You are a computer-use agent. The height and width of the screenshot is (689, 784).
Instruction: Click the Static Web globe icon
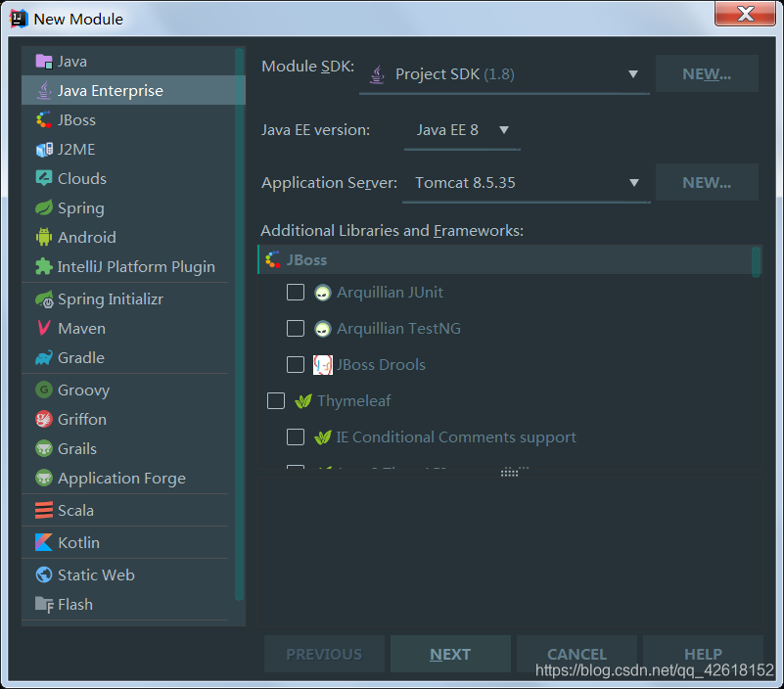click(x=44, y=574)
